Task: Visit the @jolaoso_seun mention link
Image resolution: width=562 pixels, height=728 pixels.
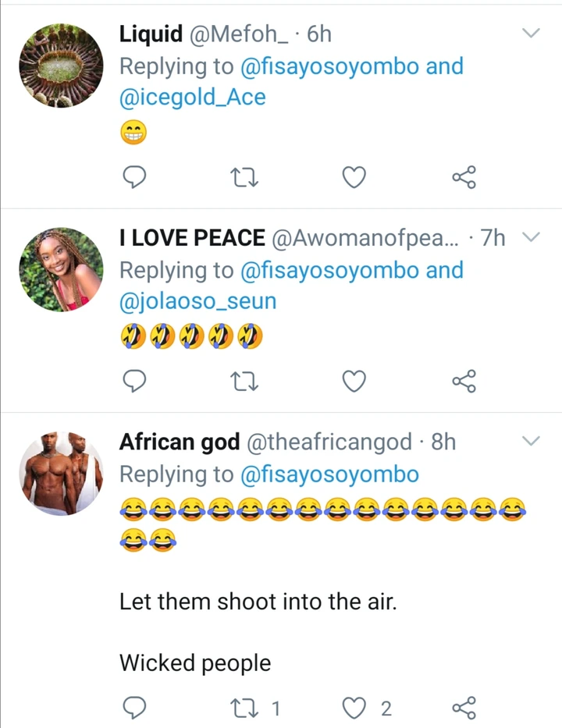Action: 197,301
